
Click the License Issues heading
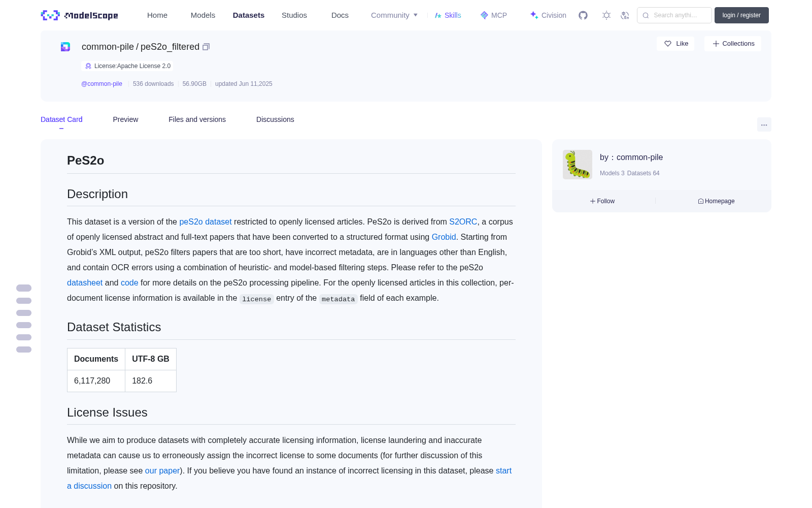point(107,412)
